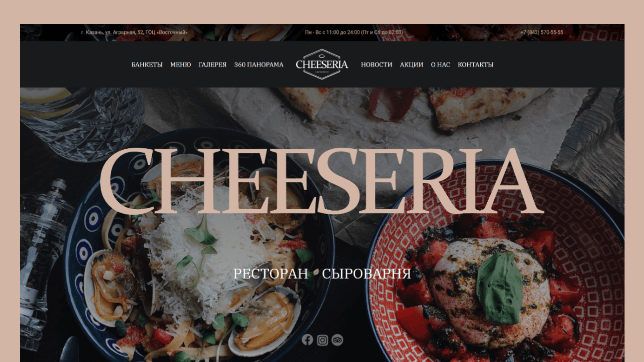Open the Facebook social icon
Screen dimensions: 644x362
[308, 340]
